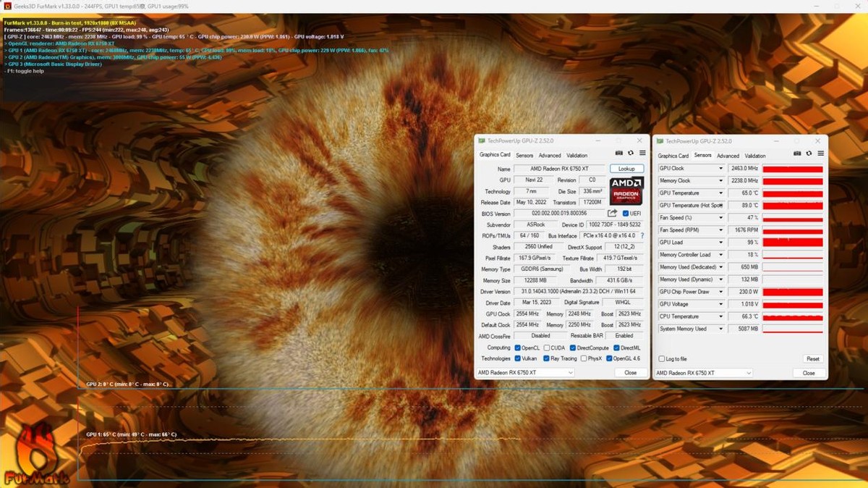
Task: Switch to Advanced tab in the Graphics Card window
Action: [549, 156]
